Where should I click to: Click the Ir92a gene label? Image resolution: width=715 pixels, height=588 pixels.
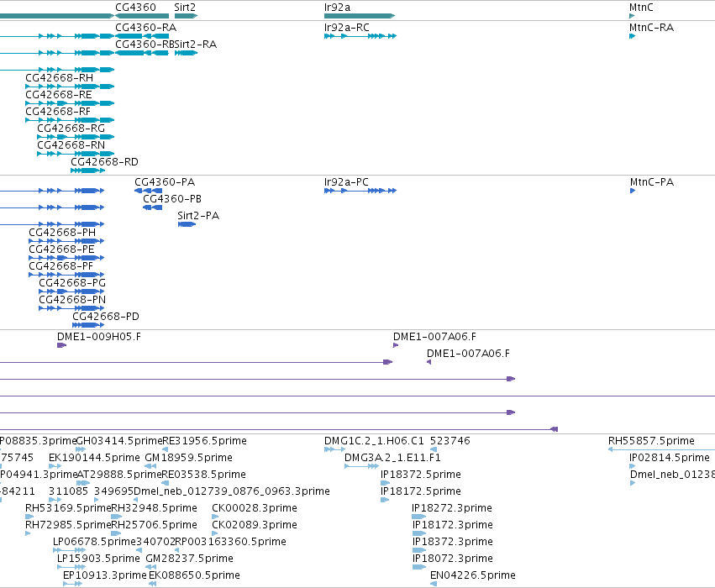(337, 8)
